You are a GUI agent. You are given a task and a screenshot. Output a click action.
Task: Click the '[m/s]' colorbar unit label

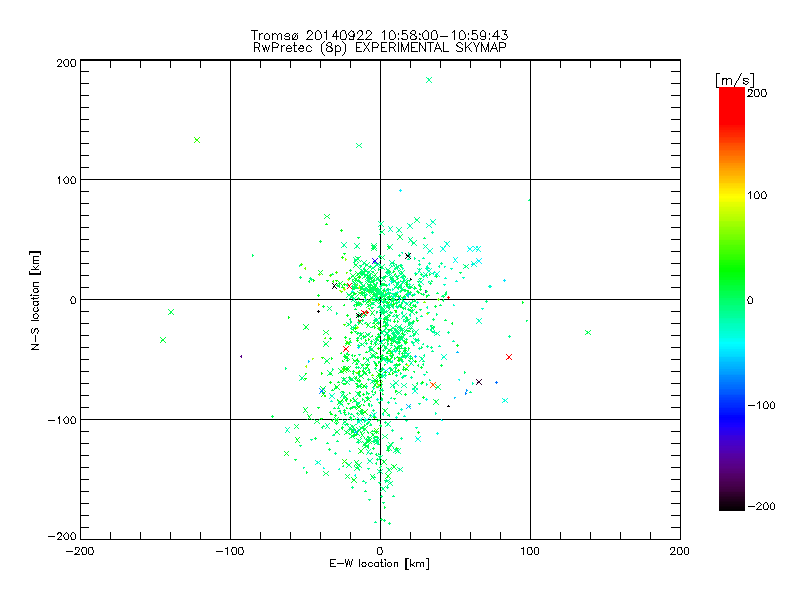(x=735, y=80)
